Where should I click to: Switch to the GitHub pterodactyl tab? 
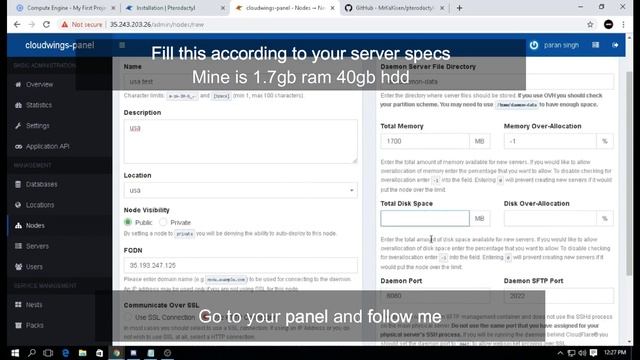tap(394, 8)
